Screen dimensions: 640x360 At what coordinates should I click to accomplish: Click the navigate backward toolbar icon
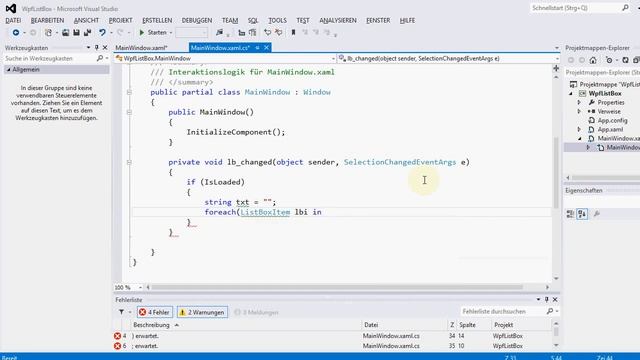[16, 32]
